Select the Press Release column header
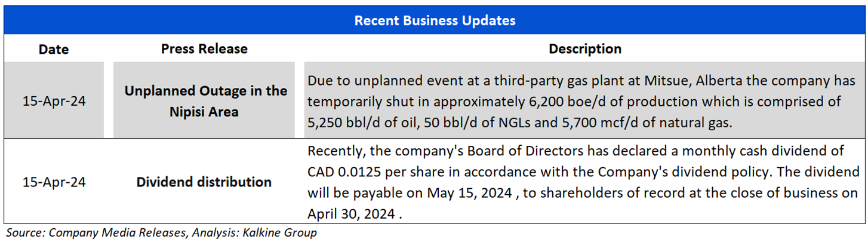This screenshot has width=868, height=245. pos(204,48)
